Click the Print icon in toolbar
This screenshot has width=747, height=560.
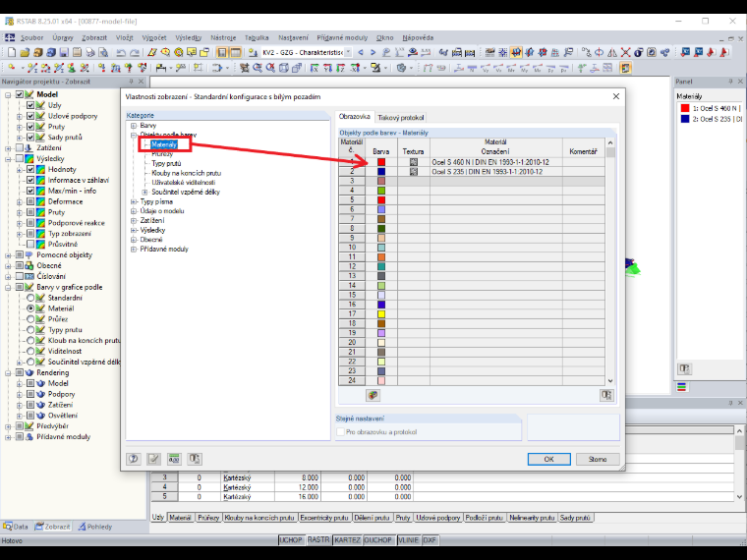[x=90, y=52]
